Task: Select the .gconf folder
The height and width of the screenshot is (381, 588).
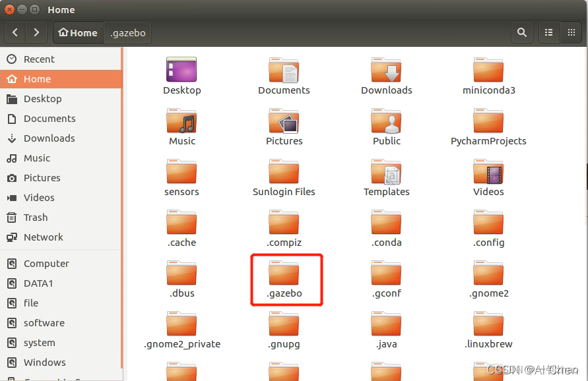Action: pyautogui.click(x=386, y=279)
